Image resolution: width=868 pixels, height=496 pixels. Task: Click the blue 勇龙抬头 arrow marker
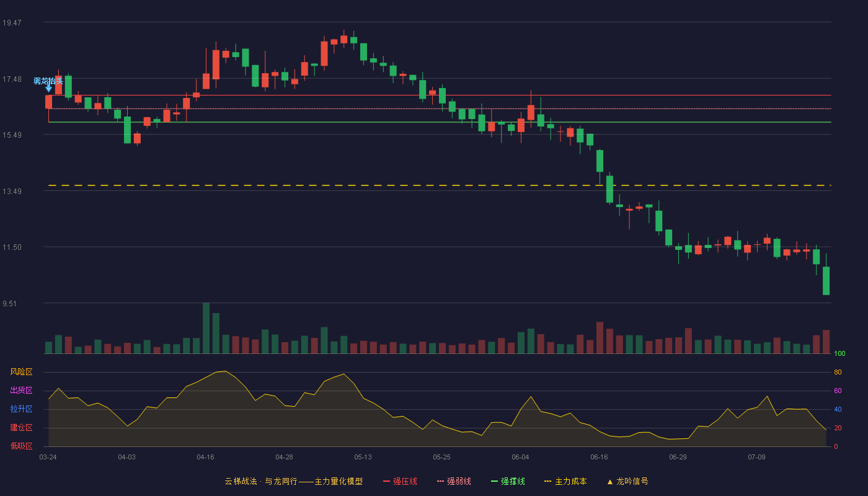[48, 89]
